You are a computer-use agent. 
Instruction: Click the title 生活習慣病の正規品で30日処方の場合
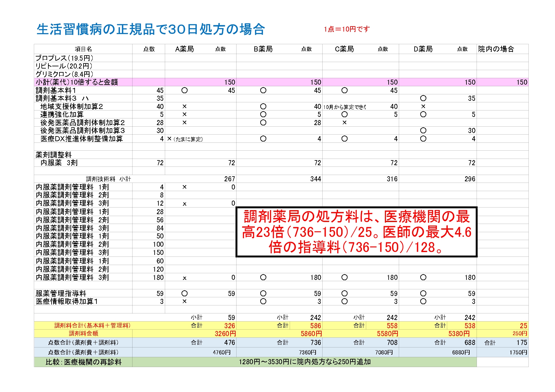coord(151,29)
